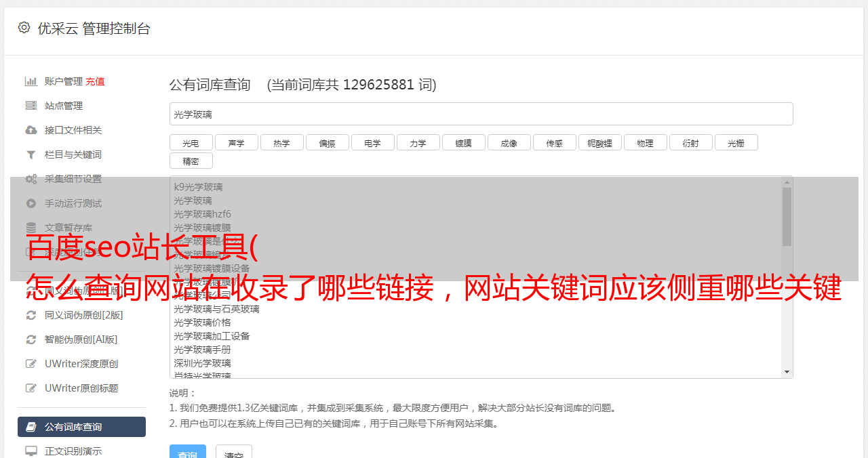Click the play icon for 手动运行测试

point(31,203)
